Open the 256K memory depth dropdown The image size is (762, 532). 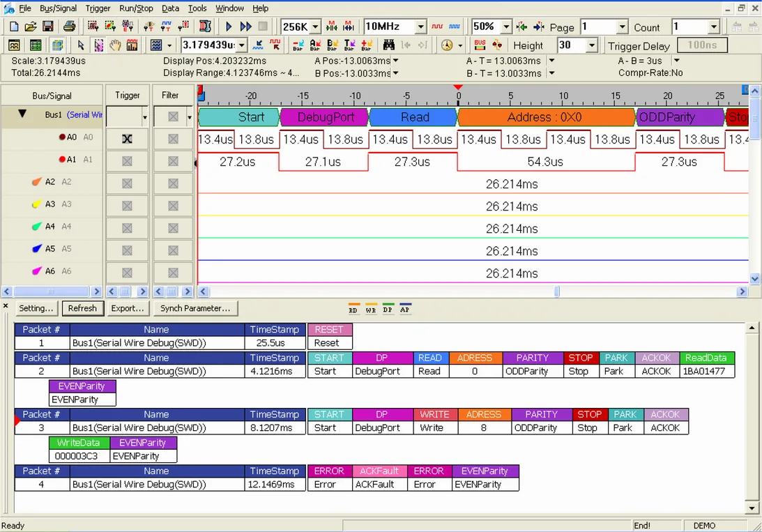(315, 26)
